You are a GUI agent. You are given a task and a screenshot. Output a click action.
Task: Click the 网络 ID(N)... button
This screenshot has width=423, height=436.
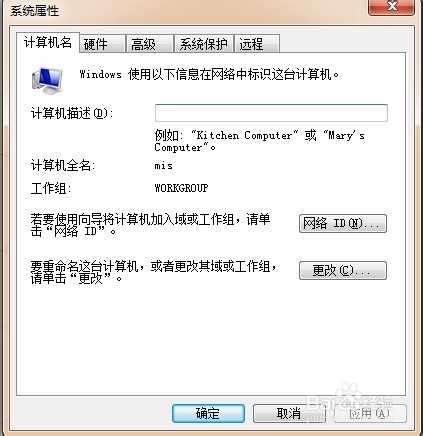point(343,223)
